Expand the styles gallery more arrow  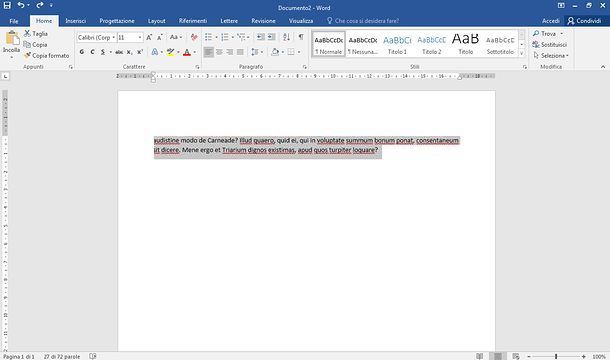(x=522, y=53)
